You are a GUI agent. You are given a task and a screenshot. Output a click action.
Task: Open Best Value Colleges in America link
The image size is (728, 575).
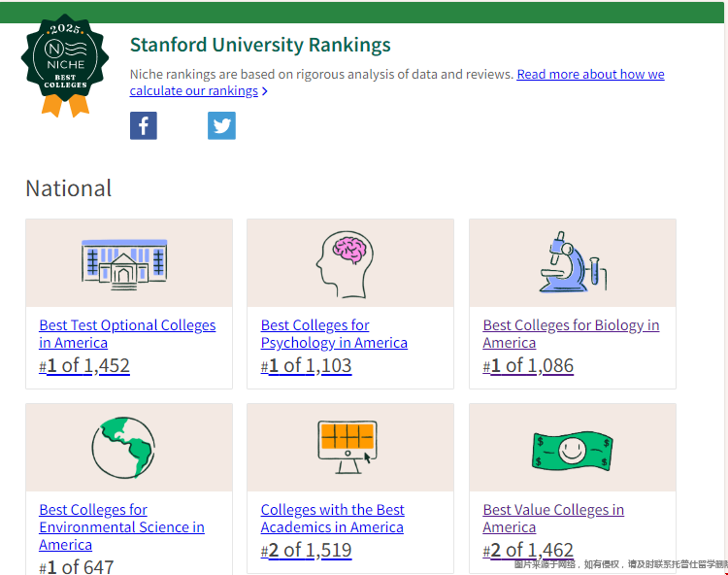553,518
